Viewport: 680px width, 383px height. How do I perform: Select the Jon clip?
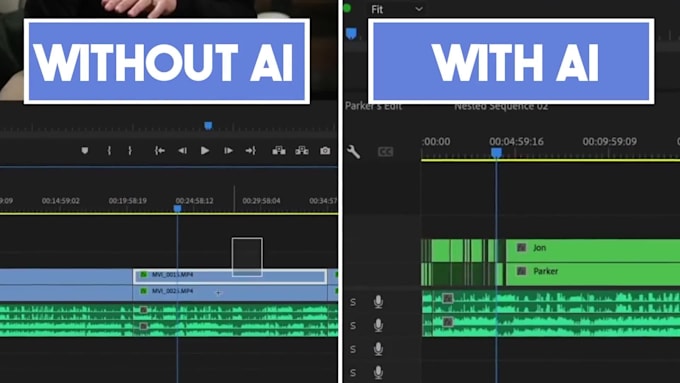click(x=593, y=250)
